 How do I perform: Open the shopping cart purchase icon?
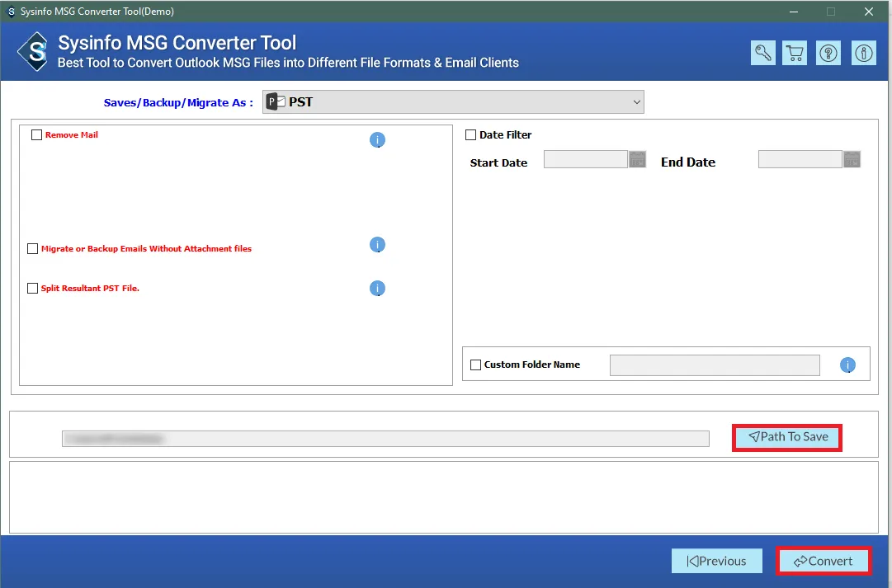(795, 53)
